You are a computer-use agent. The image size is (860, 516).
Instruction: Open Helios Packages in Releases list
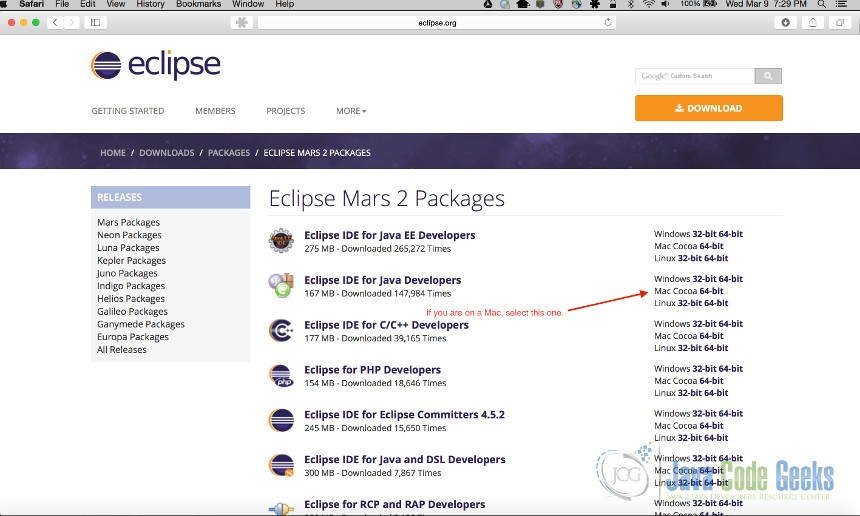[x=131, y=298]
